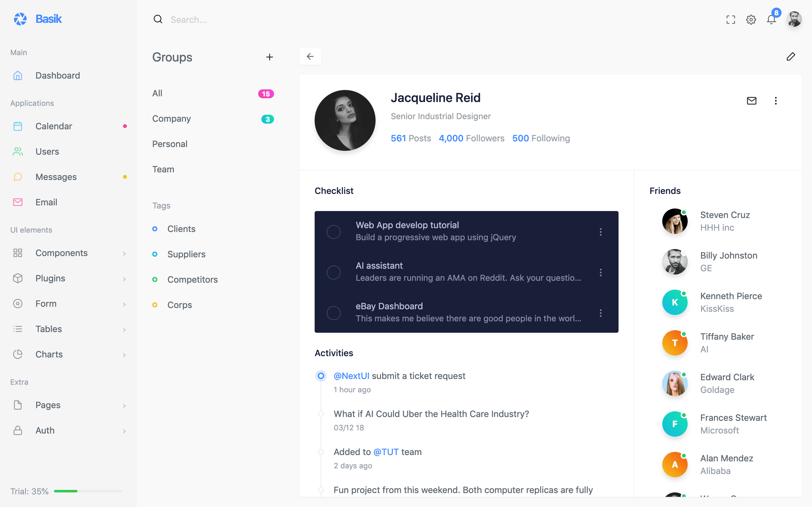
Task: Click the Trial 35% progress bar
Action: pos(88,491)
